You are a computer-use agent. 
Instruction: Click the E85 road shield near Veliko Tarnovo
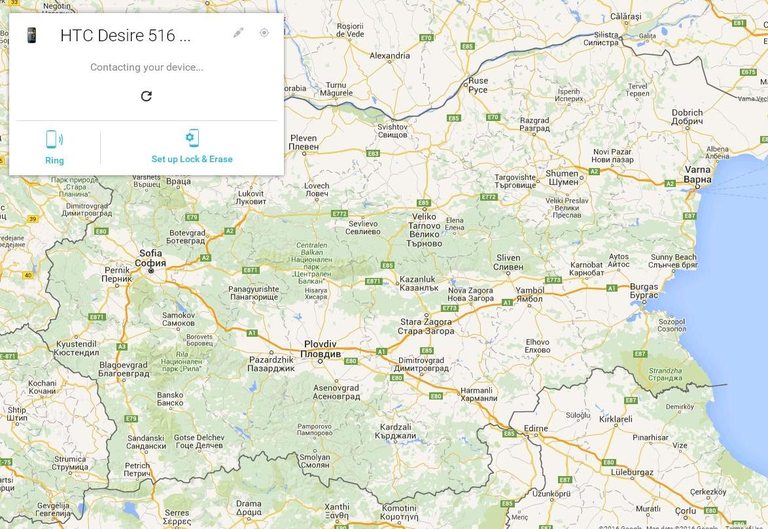424,203
